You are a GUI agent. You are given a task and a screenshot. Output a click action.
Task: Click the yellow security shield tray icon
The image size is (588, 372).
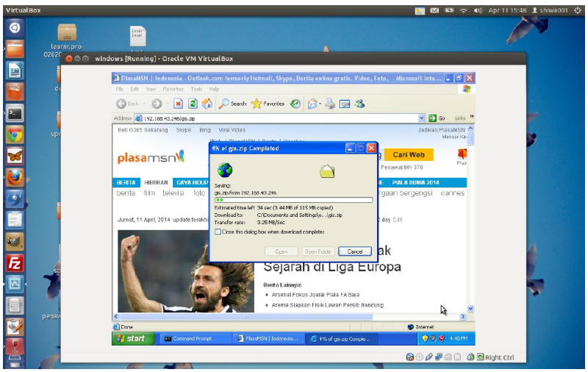tap(425, 339)
